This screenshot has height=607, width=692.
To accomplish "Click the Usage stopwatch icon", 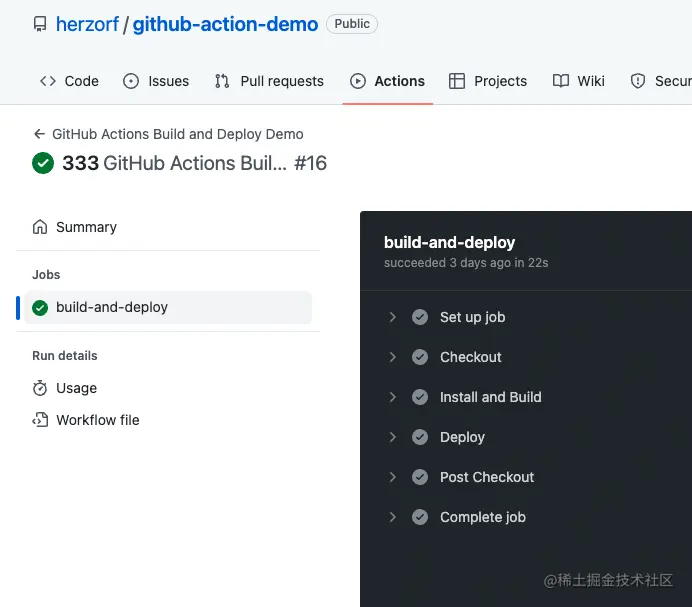I will pos(40,388).
